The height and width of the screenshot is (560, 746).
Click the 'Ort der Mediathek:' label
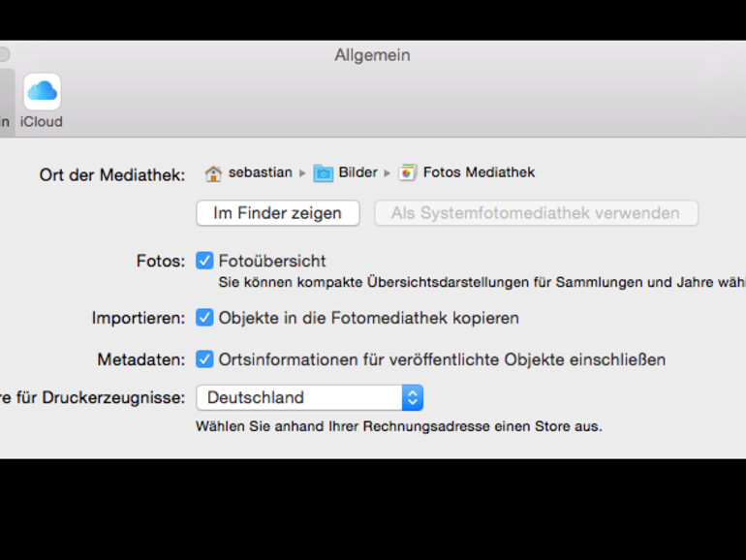coord(112,175)
